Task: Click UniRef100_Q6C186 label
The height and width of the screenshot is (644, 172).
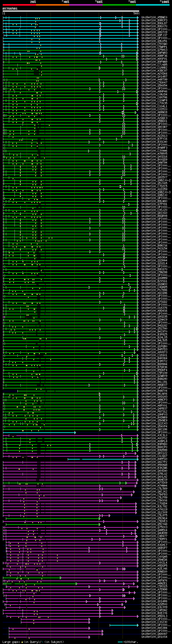Action: pos(154,430)
